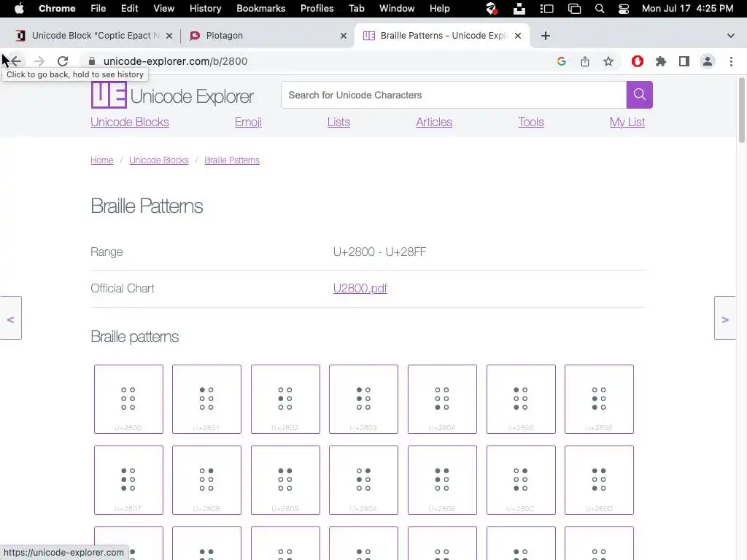Screen dimensions: 747x560
Task: Open the Tools nav link
Action: coord(531,122)
